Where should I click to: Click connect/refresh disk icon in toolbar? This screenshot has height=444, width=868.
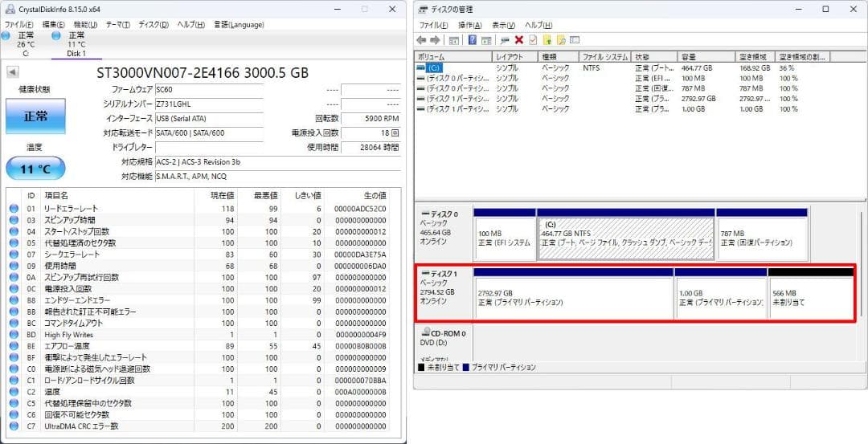click(504, 40)
